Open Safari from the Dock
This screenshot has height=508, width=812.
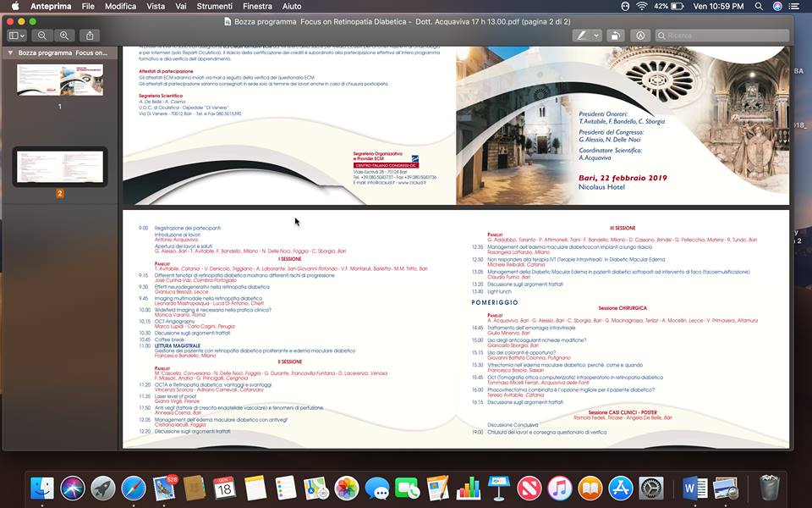(x=134, y=488)
